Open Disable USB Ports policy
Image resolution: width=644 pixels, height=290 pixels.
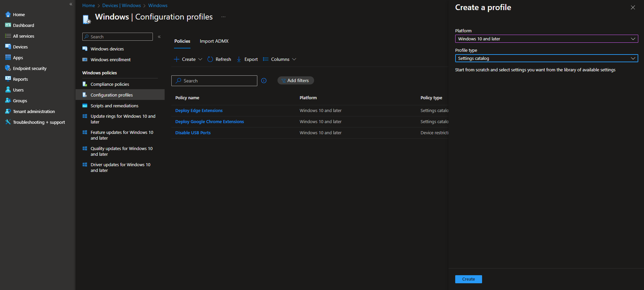(x=193, y=133)
